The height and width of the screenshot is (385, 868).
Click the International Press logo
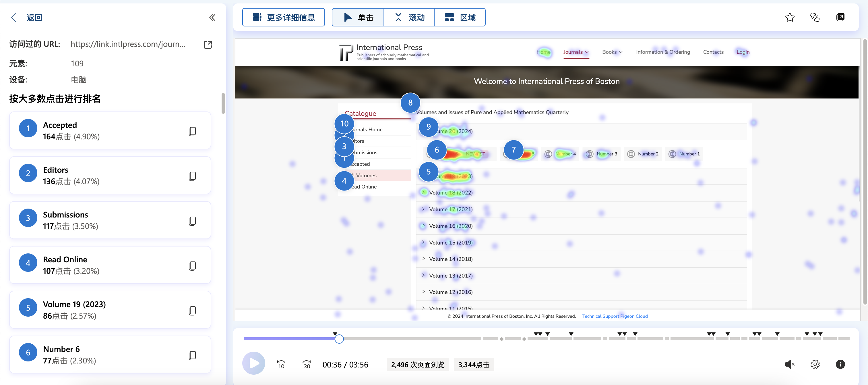click(383, 52)
